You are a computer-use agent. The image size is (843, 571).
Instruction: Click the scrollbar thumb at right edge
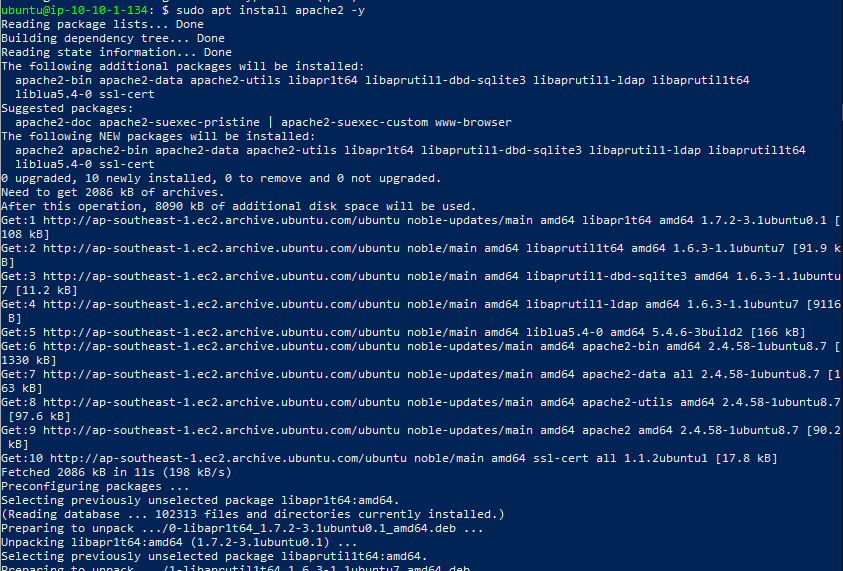pos(841,114)
